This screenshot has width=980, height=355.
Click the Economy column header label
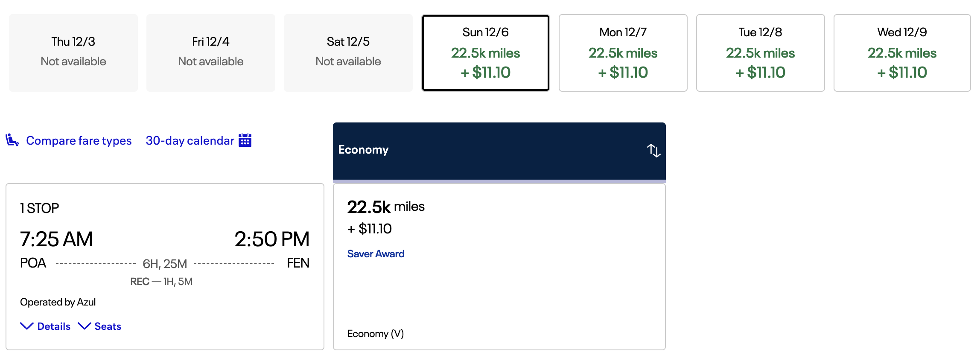point(363,150)
